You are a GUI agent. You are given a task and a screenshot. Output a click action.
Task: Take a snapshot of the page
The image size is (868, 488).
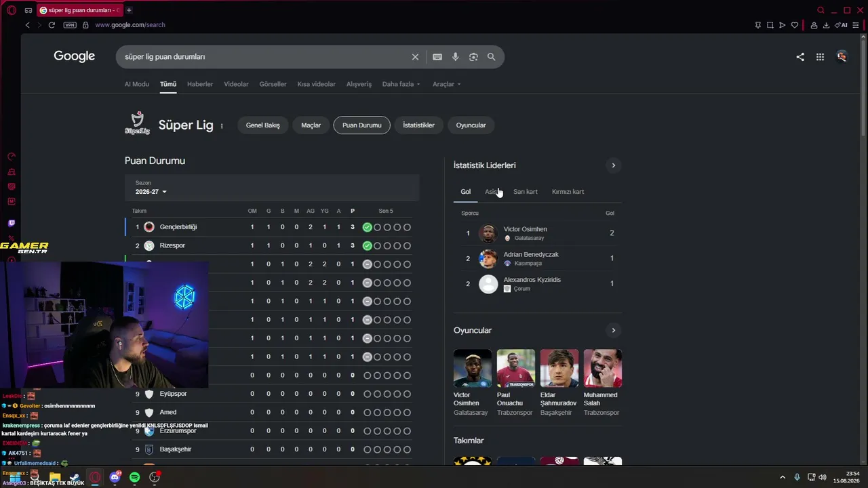point(770,25)
